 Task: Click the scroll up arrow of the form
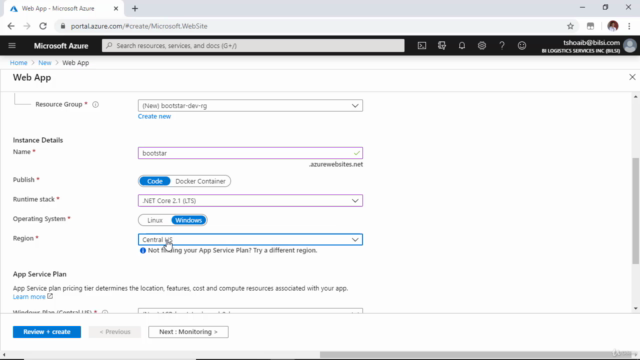636,97
